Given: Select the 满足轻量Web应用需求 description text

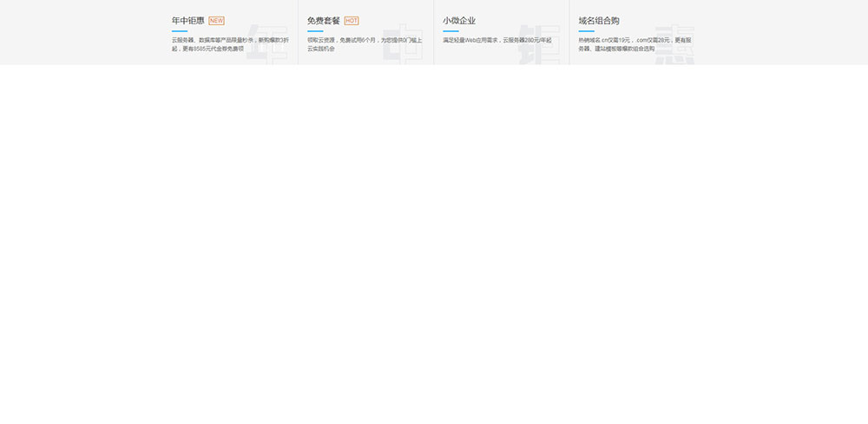Looking at the screenshot, I should coord(497,41).
